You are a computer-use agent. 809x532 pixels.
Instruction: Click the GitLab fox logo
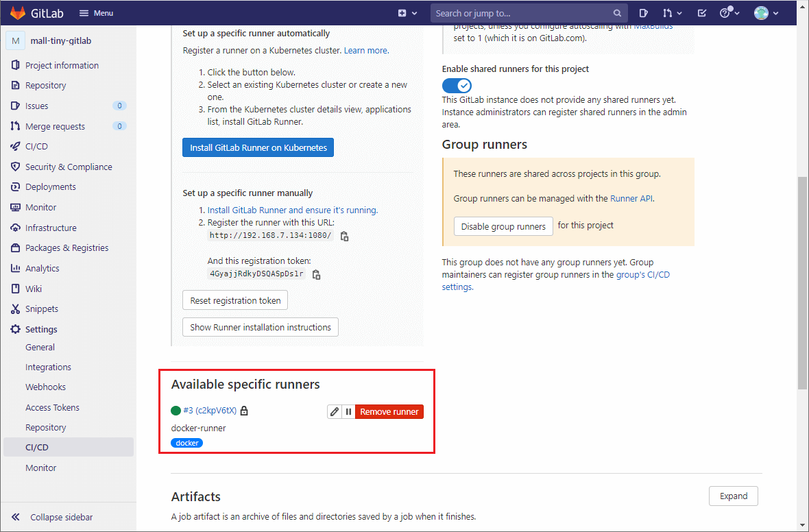(18, 13)
